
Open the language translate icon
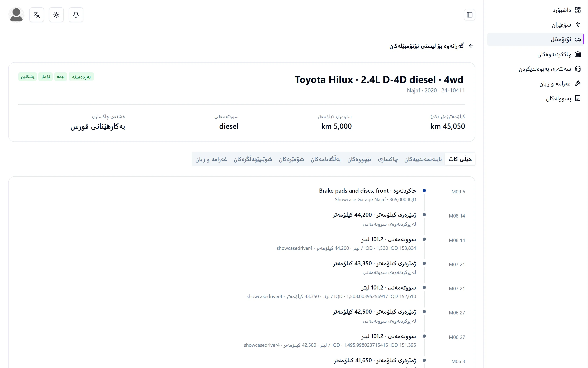coord(37,15)
